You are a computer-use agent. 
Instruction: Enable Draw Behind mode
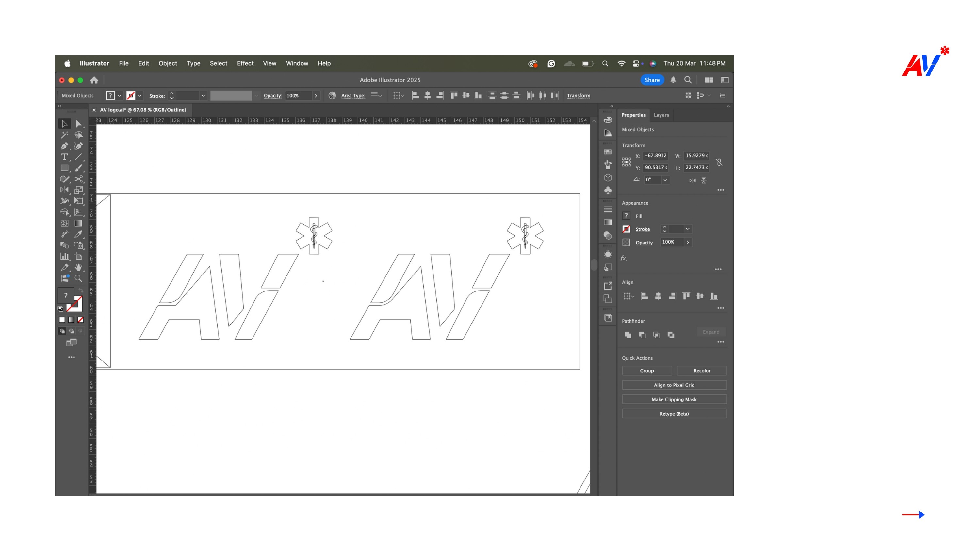click(72, 331)
